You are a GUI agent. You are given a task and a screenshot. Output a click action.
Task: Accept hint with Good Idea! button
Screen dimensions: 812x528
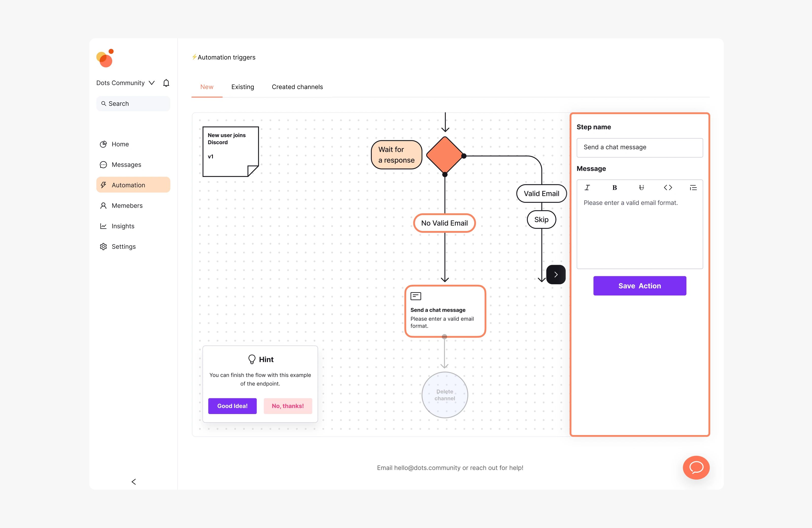click(x=232, y=406)
